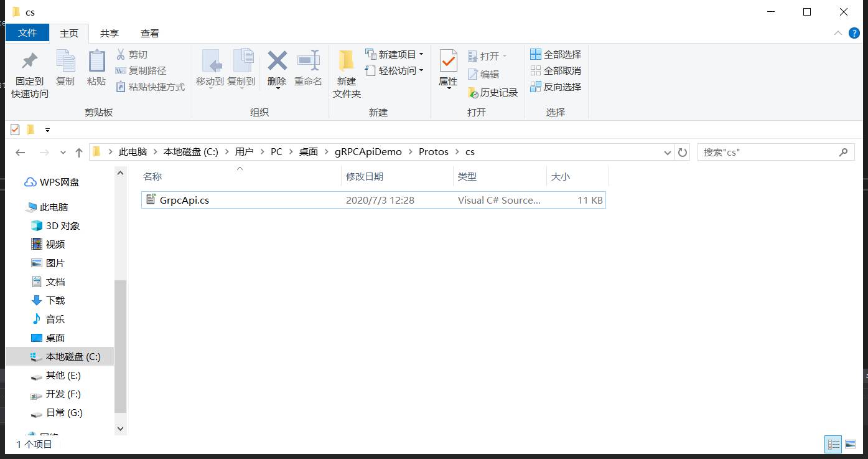Open the address bar history dropdown arrow
The width and height of the screenshot is (868, 459).
pyautogui.click(x=668, y=152)
